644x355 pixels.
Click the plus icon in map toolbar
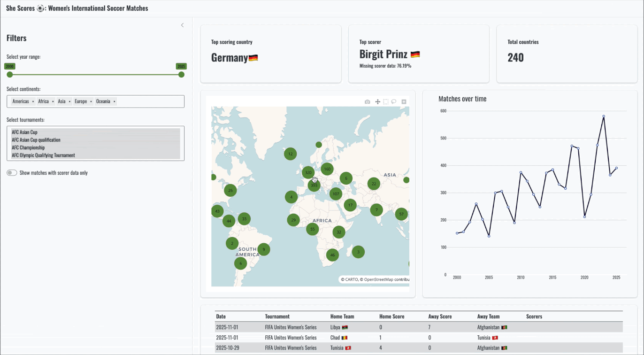(404, 102)
